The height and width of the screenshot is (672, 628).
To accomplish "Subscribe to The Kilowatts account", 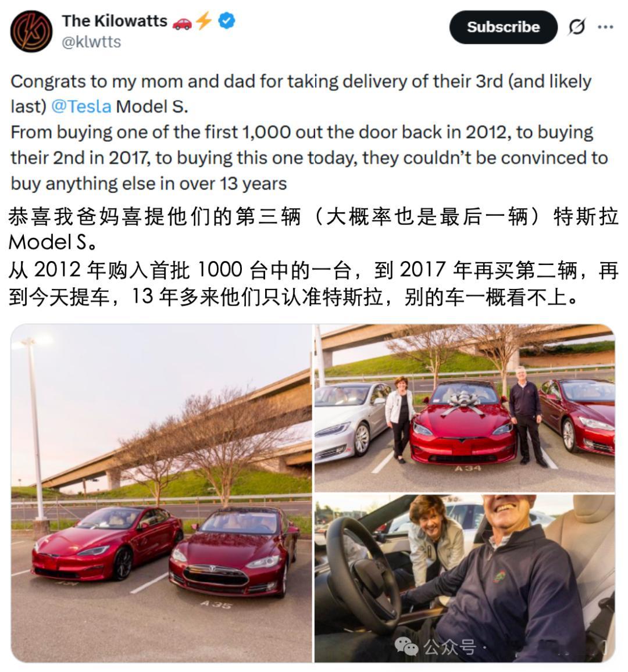I will pos(503,27).
